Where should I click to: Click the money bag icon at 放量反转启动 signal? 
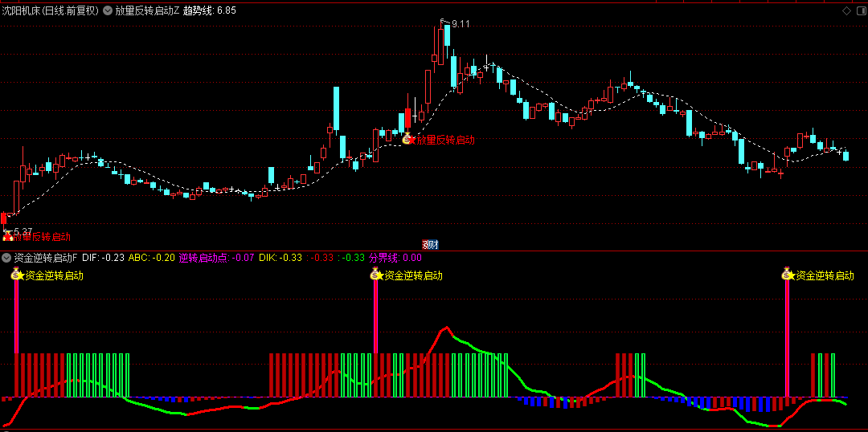[x=407, y=139]
